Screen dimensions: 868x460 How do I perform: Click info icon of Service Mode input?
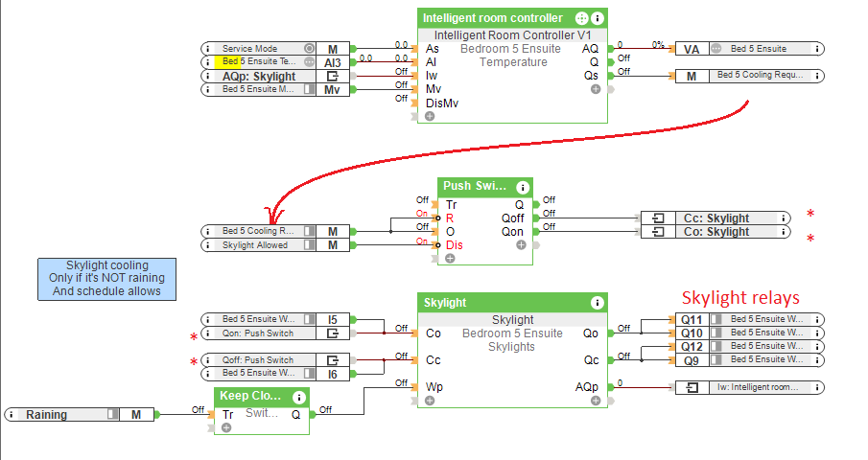[207, 49]
